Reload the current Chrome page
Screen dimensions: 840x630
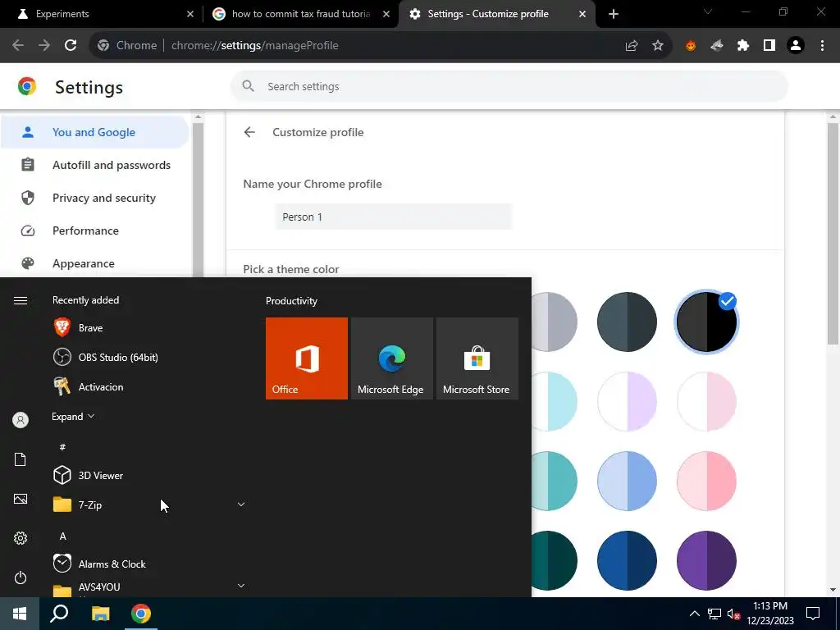tap(71, 46)
